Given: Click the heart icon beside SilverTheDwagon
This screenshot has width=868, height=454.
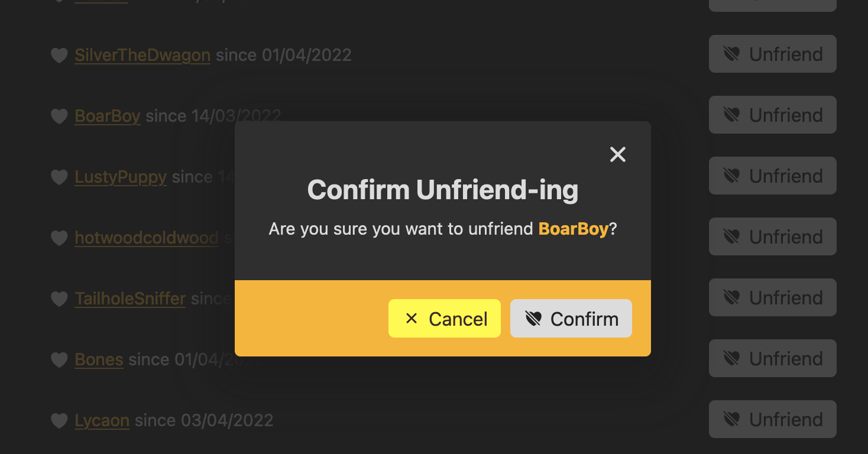Looking at the screenshot, I should 59,55.
